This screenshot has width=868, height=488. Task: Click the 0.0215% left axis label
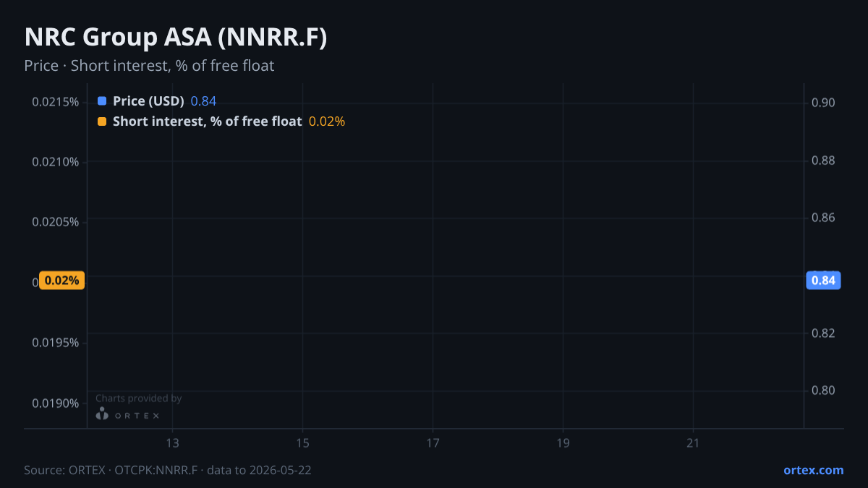(x=56, y=101)
